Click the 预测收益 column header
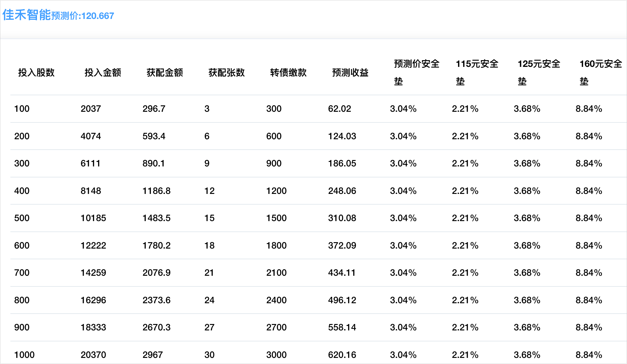This screenshot has height=364, width=627. click(350, 73)
